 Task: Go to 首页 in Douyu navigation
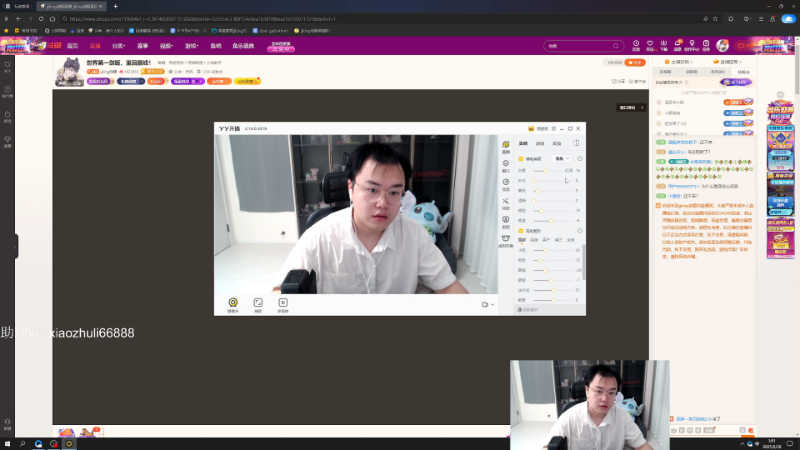click(72, 46)
